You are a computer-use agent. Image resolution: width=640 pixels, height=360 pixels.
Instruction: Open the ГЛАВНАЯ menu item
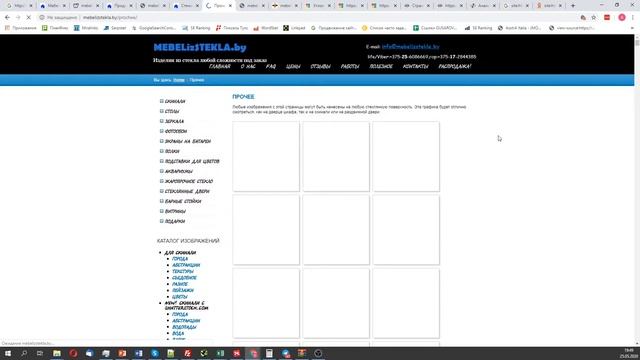click(220, 66)
